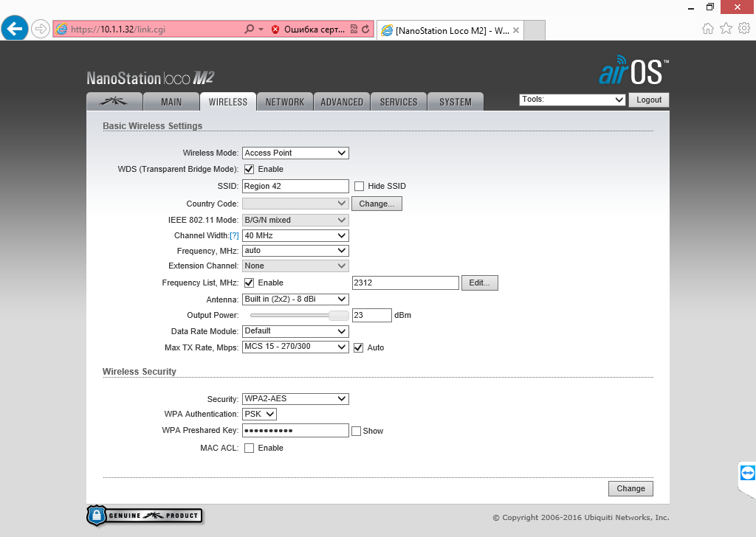The width and height of the screenshot is (756, 537).
Task: Open the Channel Width help link
Action: tap(234, 235)
